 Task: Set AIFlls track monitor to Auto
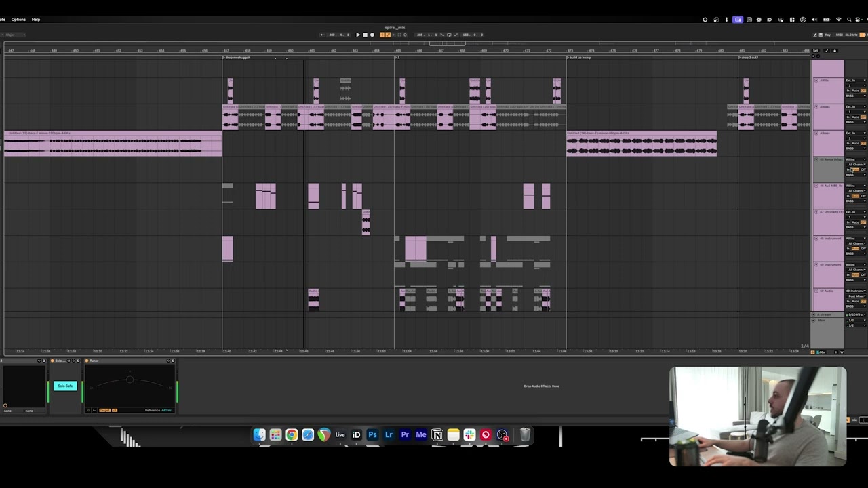coord(855,91)
